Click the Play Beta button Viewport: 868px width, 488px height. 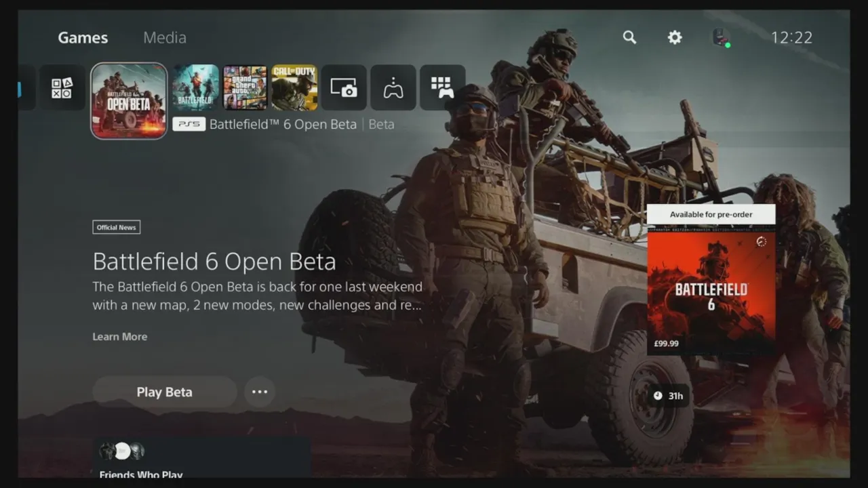[165, 392]
